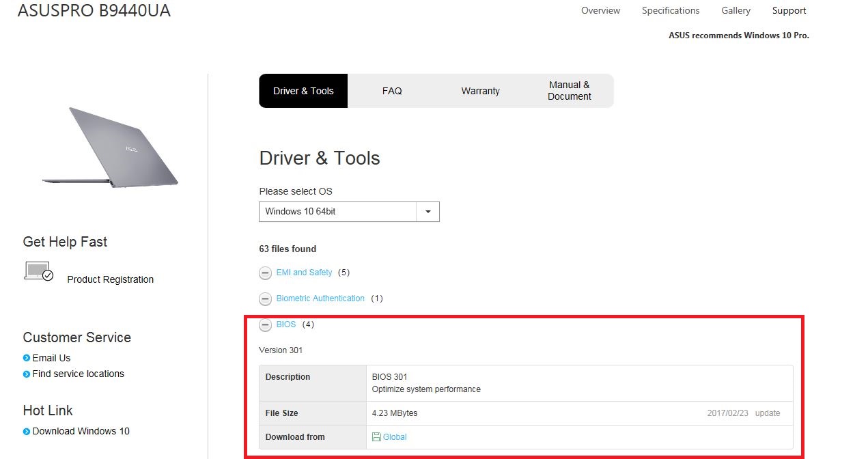Click the Download Windows 10 bullet icon

pyautogui.click(x=27, y=432)
